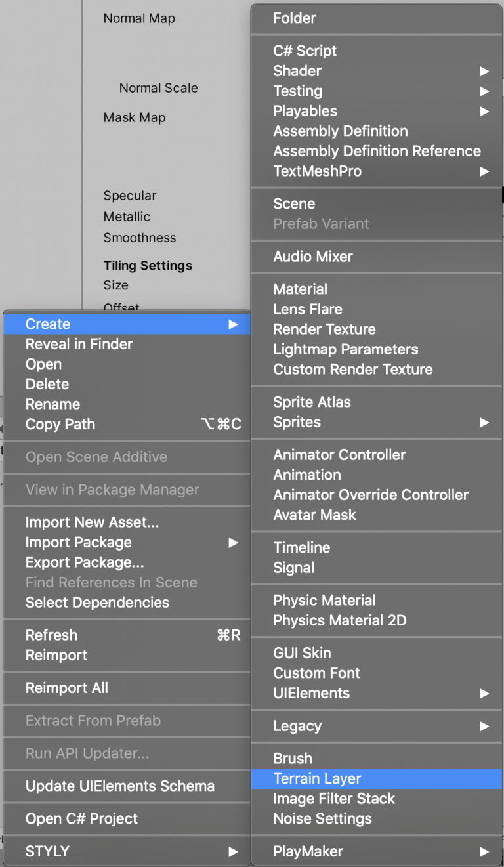Viewport: 504px width, 867px height.
Task: Create a Physic Material
Action: (324, 600)
